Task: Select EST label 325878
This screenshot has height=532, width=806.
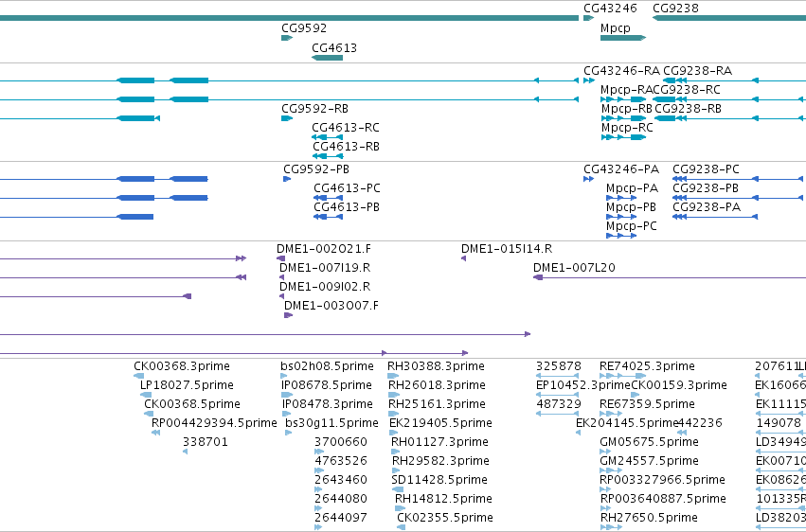Action: point(558,366)
